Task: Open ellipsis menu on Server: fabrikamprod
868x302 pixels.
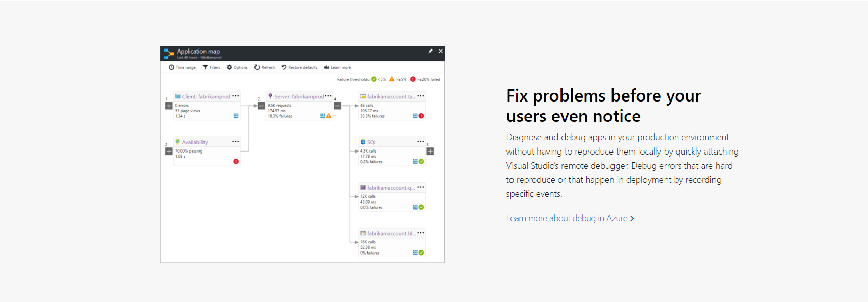Action: coord(328,96)
